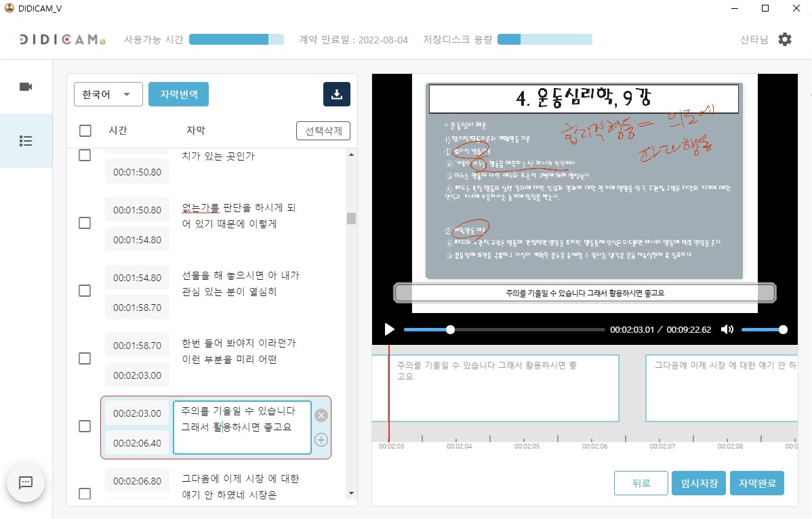Click end time 00:02:06.40 field
812x519 pixels.
click(x=137, y=443)
